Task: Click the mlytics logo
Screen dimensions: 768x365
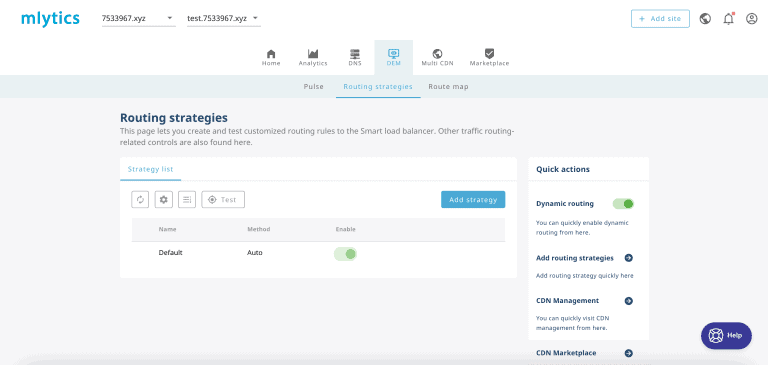Action: click(50, 19)
